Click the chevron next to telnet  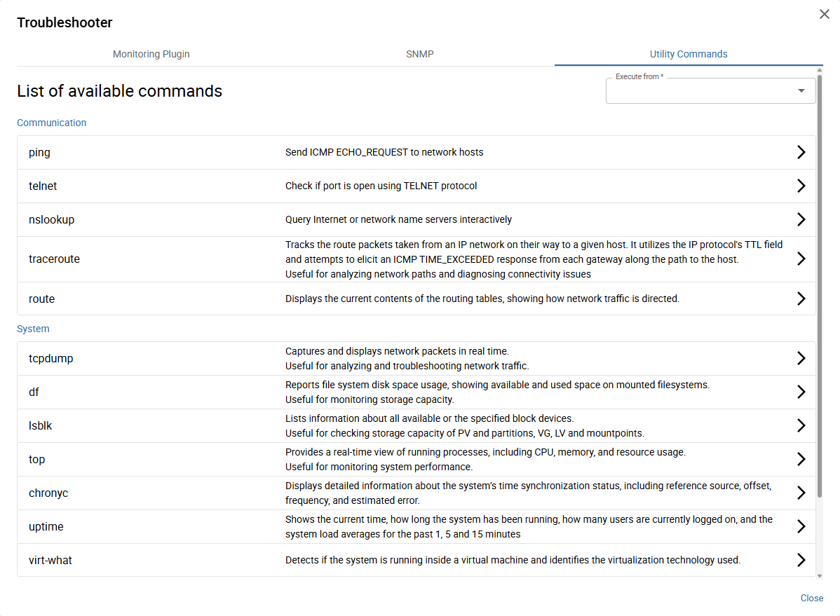click(x=801, y=186)
